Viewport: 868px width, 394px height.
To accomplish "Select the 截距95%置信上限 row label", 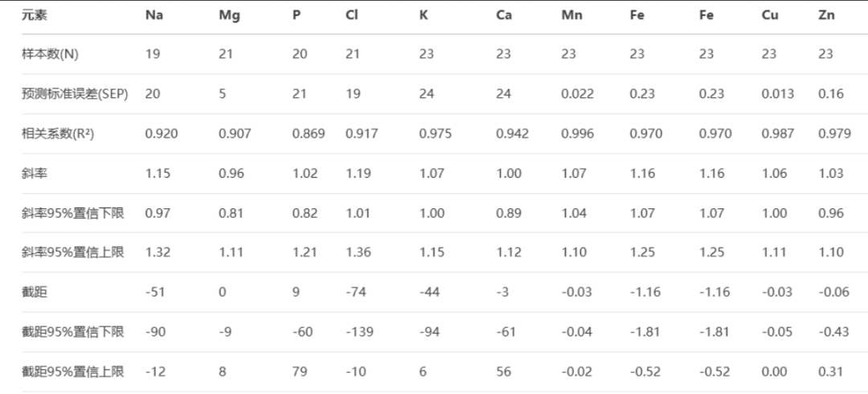I will pos(72,371).
